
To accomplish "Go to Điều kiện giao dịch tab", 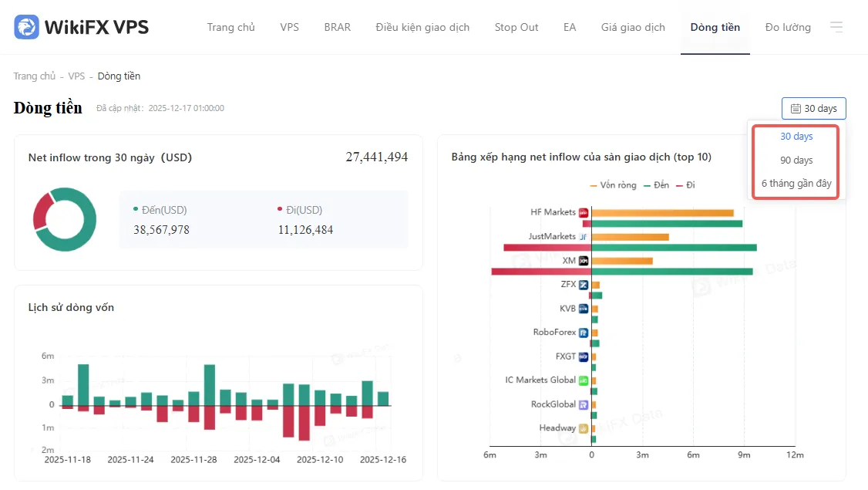I will click(422, 27).
